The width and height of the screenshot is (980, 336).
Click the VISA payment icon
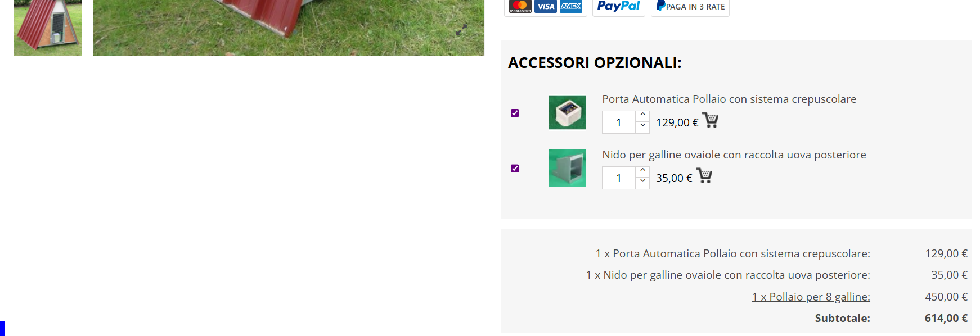point(546,7)
